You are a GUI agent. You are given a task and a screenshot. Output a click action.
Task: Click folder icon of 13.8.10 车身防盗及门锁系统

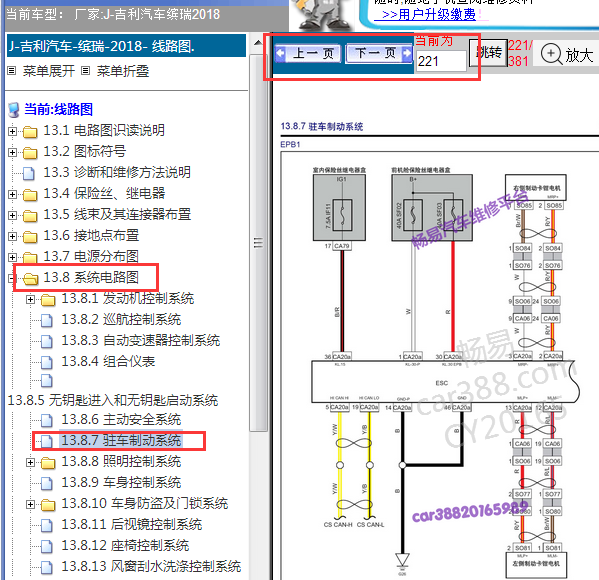[48, 505]
